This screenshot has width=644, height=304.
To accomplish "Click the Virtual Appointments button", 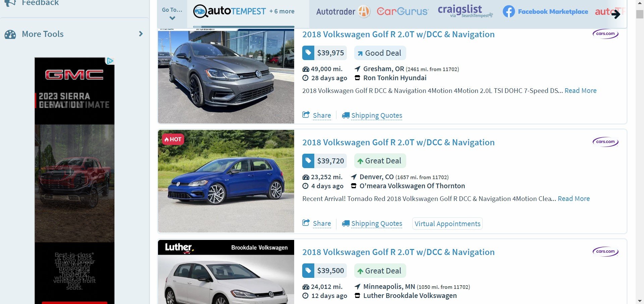I will [x=447, y=223].
